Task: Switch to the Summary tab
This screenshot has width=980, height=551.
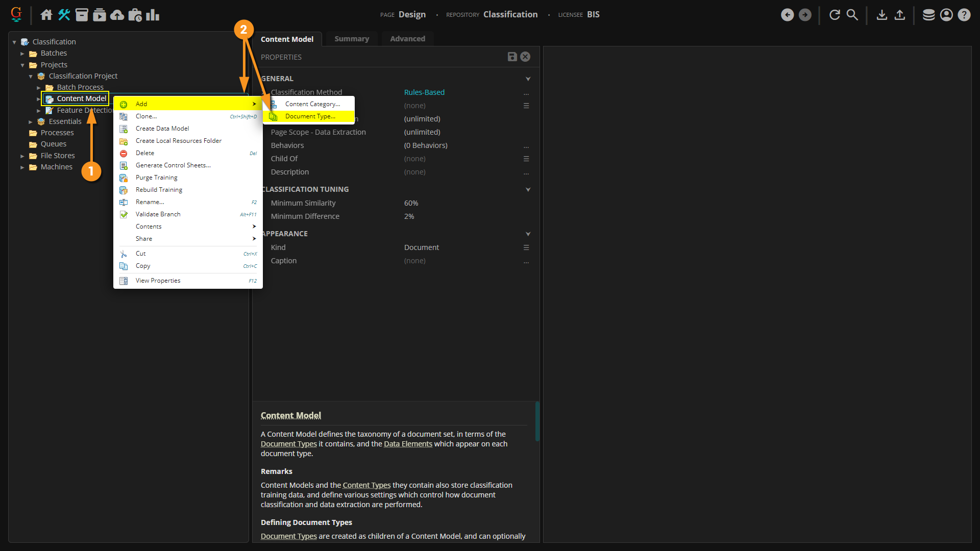Action: [x=351, y=39]
